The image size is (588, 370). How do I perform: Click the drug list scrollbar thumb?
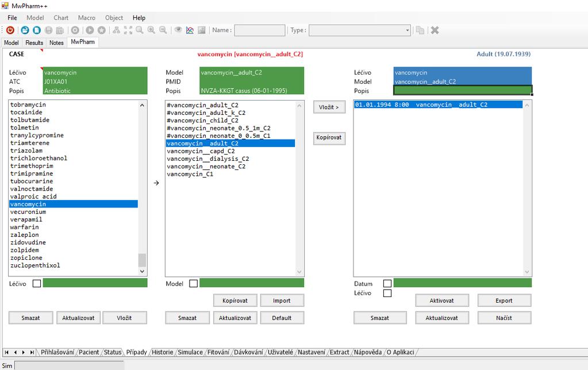point(142,260)
